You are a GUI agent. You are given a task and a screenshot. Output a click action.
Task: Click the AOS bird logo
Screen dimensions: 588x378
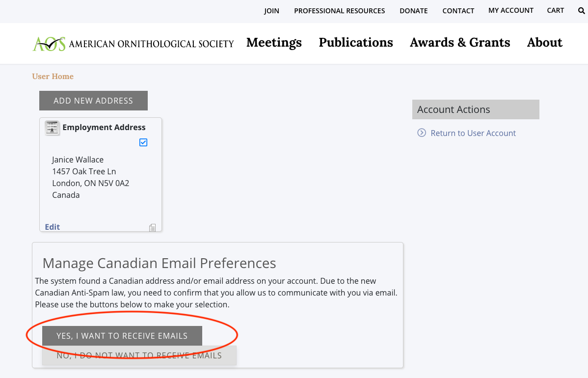pos(49,44)
